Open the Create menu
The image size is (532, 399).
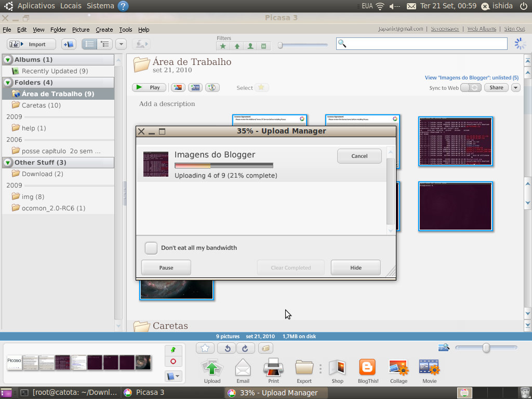coord(104,30)
